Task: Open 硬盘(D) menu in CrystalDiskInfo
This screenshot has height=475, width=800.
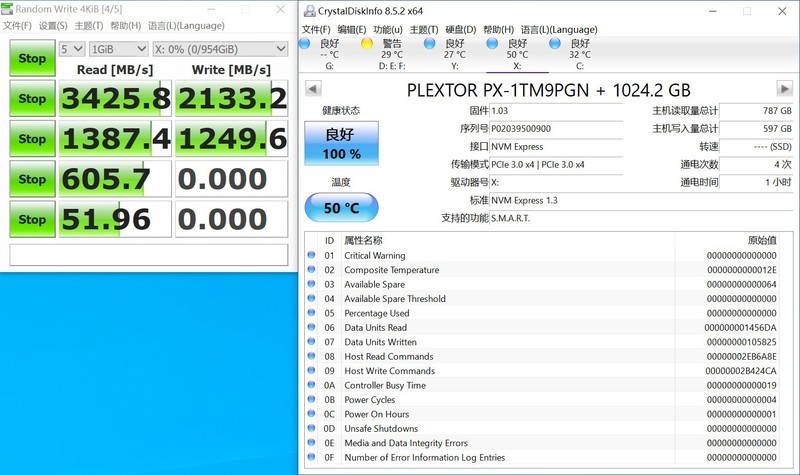Action: (x=460, y=30)
